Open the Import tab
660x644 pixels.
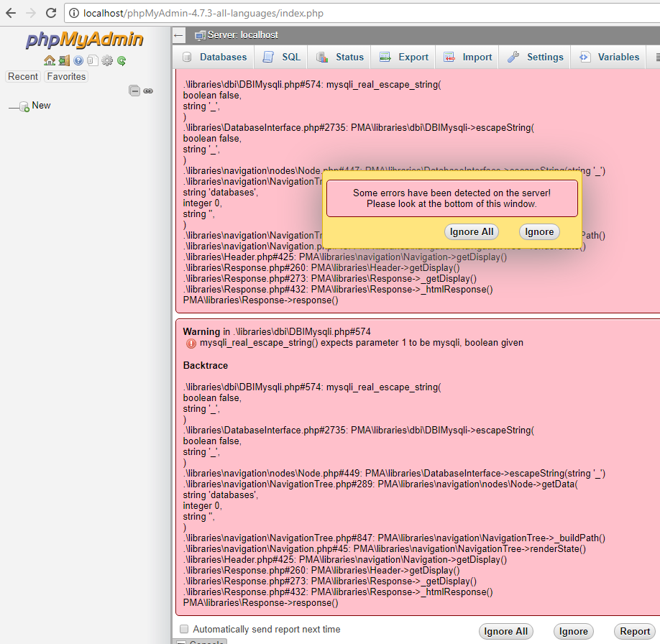click(x=468, y=57)
